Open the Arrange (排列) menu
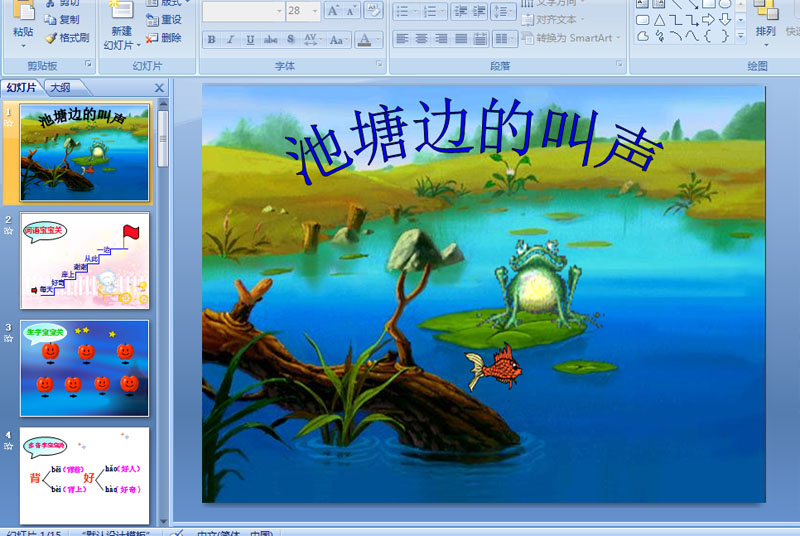Screen dimensions: 800x536 (765, 23)
